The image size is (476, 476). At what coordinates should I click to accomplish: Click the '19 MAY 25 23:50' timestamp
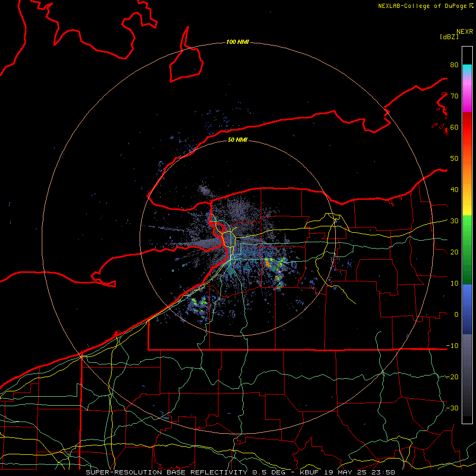[360, 472]
